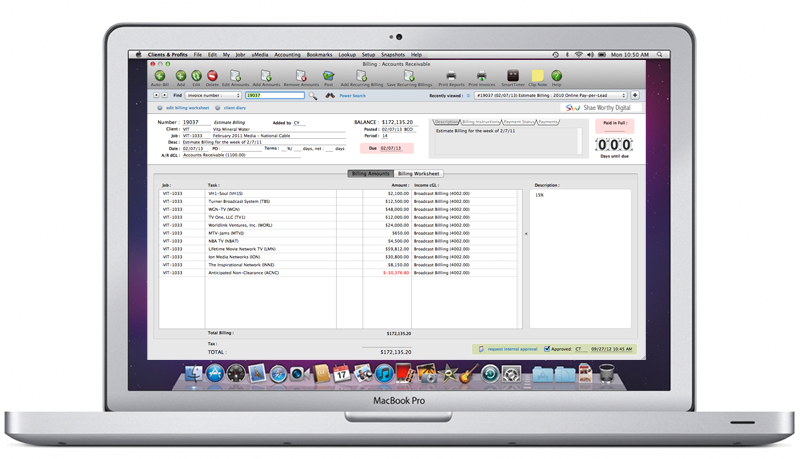This screenshot has width=800, height=459.
Task: Click the red Delete invoice icon
Action: [211, 76]
